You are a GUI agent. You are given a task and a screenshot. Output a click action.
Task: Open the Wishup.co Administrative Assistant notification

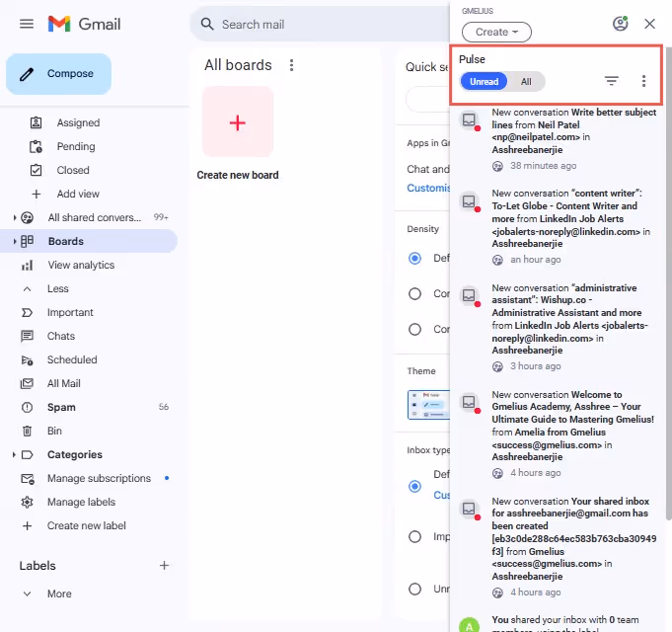570,319
